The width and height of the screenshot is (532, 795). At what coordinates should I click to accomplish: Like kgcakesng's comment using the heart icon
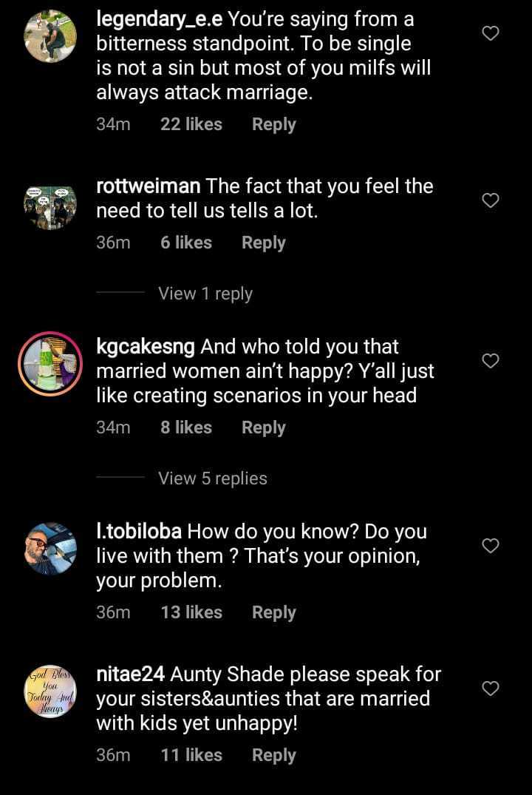(x=491, y=361)
